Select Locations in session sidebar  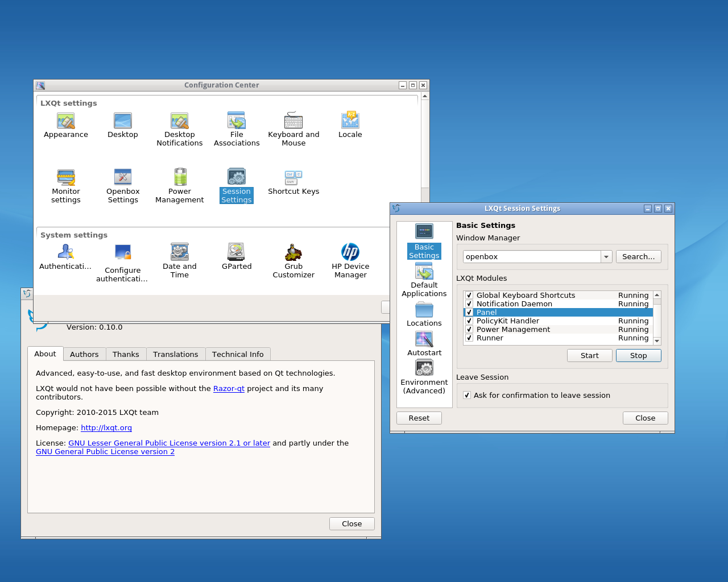point(424,315)
